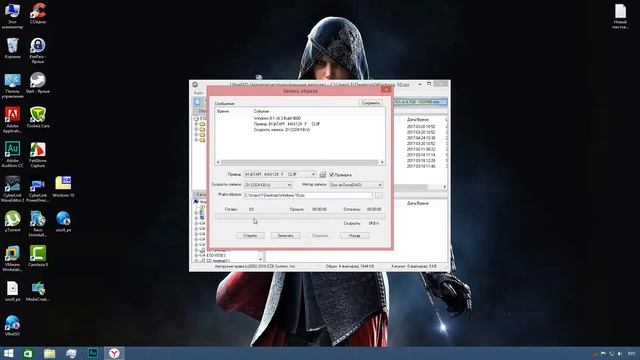Image resolution: width=640 pixels, height=360 pixels.
Task: Switch to Yandex Browser on the taskbar
Action: point(114,353)
